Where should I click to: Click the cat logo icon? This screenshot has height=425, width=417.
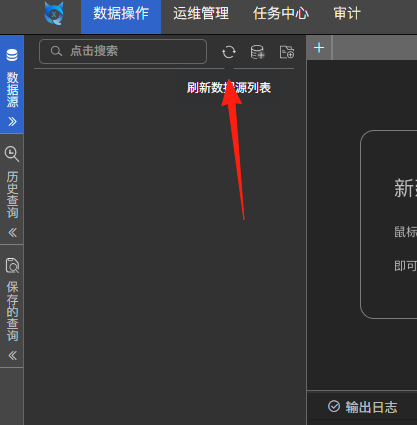click(54, 14)
